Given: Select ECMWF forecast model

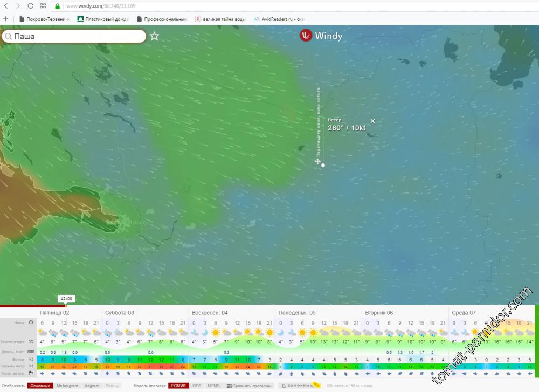Looking at the screenshot, I should 178,386.
